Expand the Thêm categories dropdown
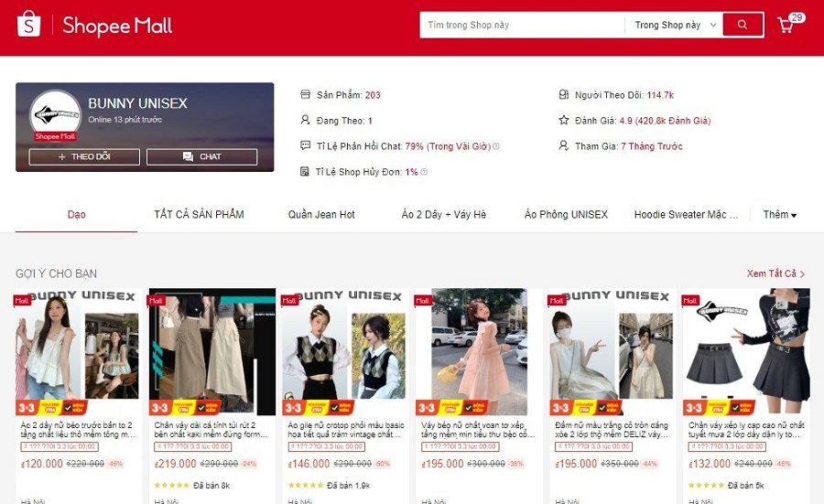This screenshot has width=824, height=504. (780, 215)
